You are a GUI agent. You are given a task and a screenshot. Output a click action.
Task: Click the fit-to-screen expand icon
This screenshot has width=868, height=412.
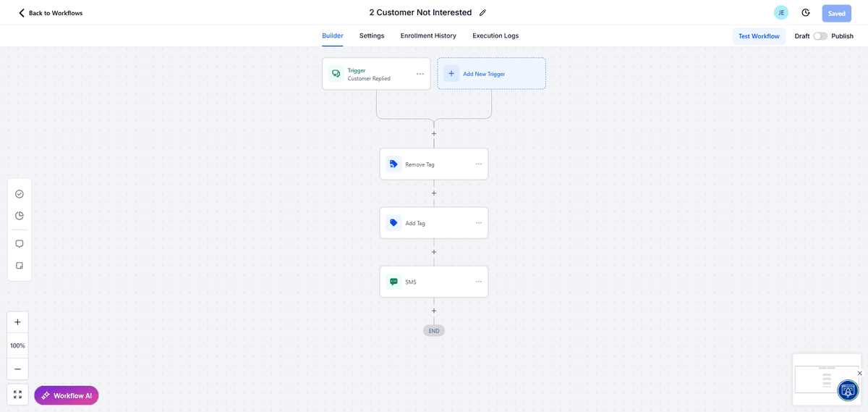click(17, 395)
